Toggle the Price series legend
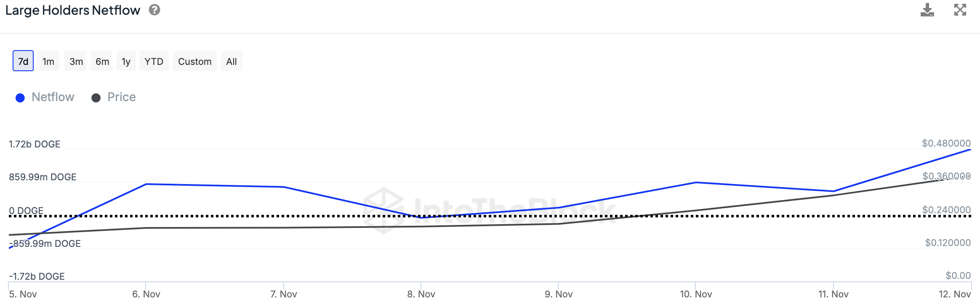This screenshot has height=305, width=980. click(121, 97)
